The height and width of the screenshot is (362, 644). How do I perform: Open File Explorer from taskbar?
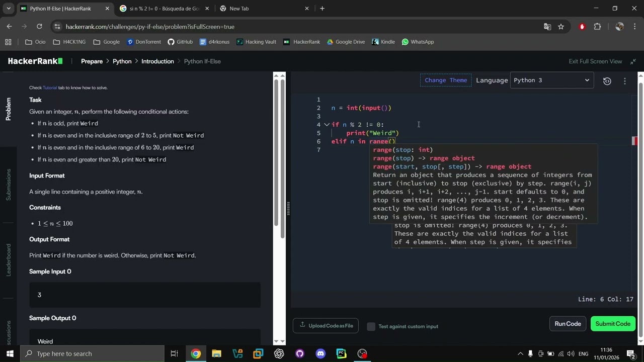click(216, 353)
